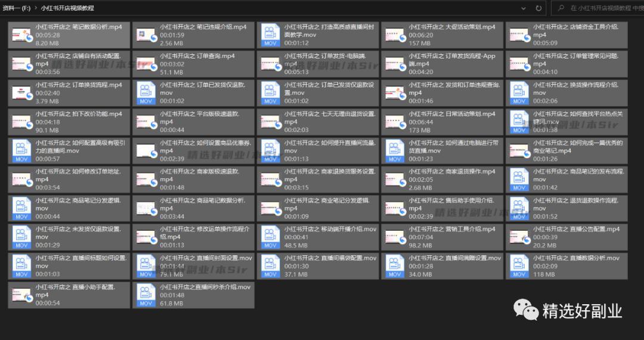
Task: Click thumbnail of 直播小助手配置.mp4
Action: pos(22,296)
